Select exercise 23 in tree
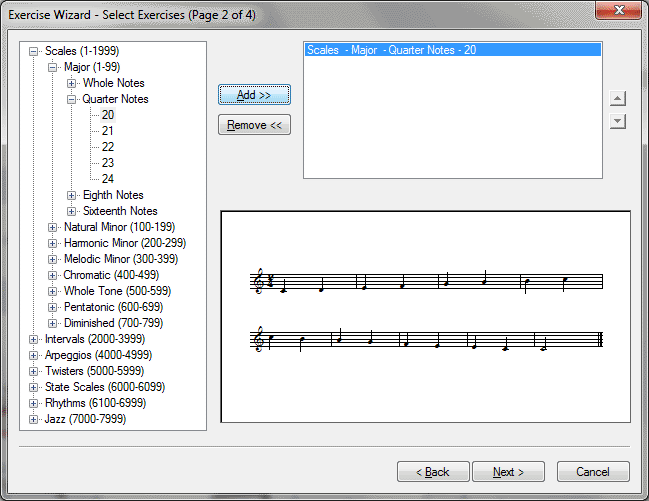This screenshot has height=501, width=649. pos(108,163)
